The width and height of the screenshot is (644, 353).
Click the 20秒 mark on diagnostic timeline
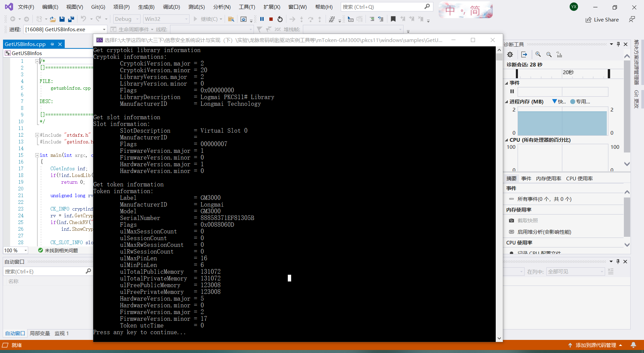[x=568, y=72]
